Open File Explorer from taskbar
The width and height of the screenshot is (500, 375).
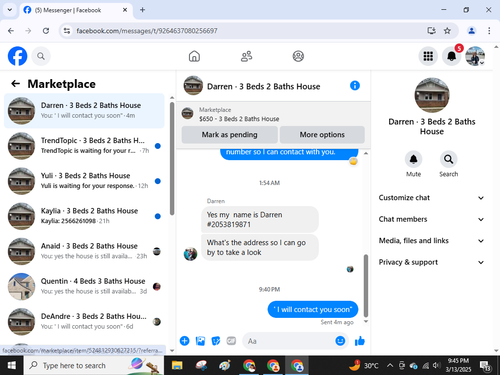coord(177,366)
